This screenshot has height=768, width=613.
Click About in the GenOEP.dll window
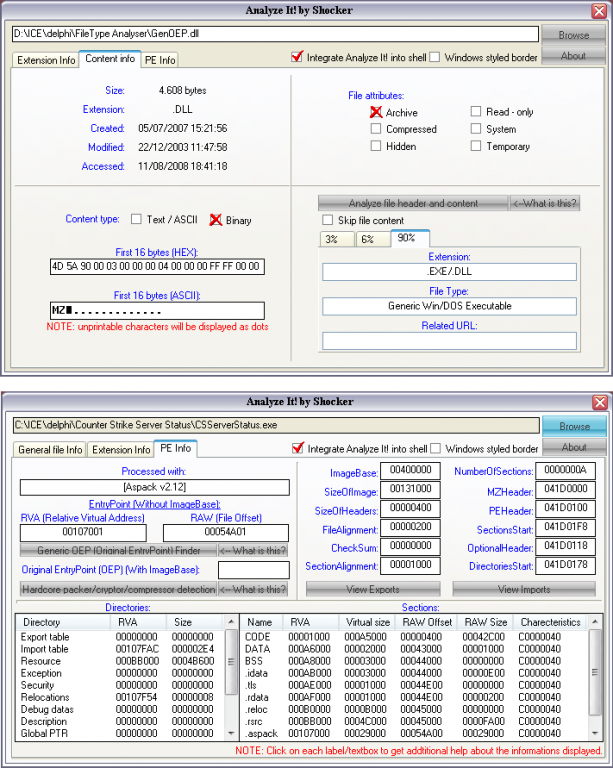coord(573,56)
